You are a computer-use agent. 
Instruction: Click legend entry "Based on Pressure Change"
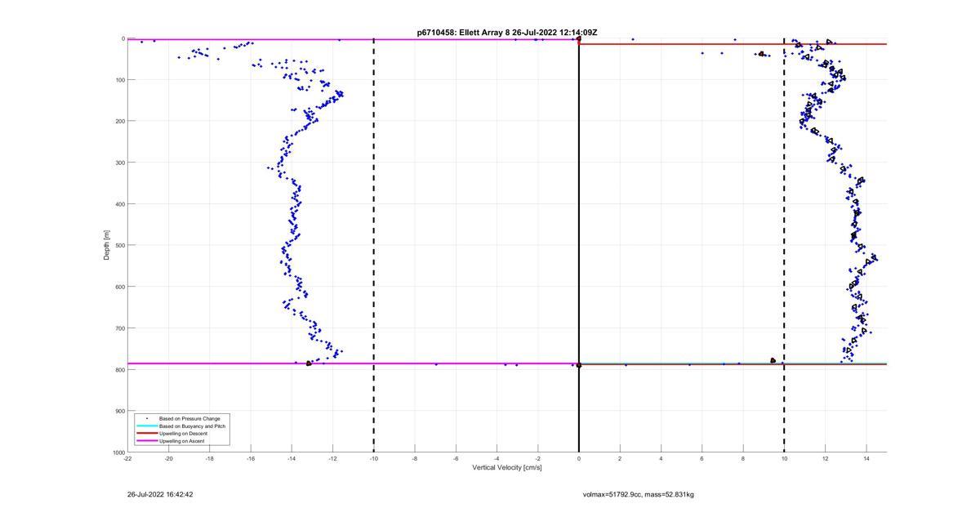(189, 418)
